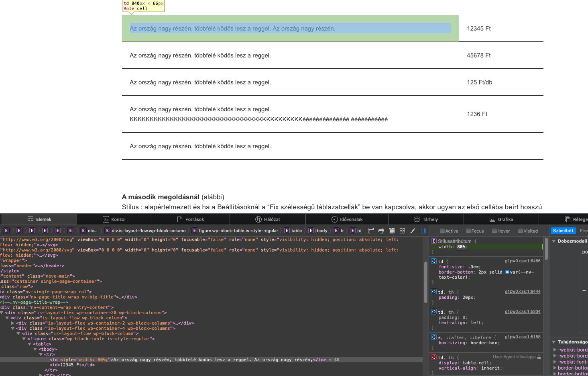Screen dimensions: 588x376
Task: Enable the Visited pseudo-class checkbox
Action: point(521,231)
